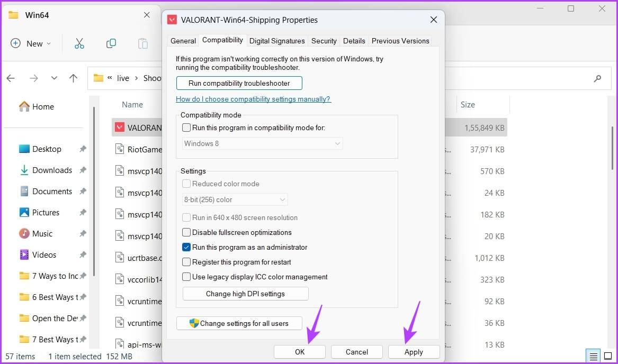Go forward with the right arrow in Explorer
The image size is (618, 364).
[34, 78]
